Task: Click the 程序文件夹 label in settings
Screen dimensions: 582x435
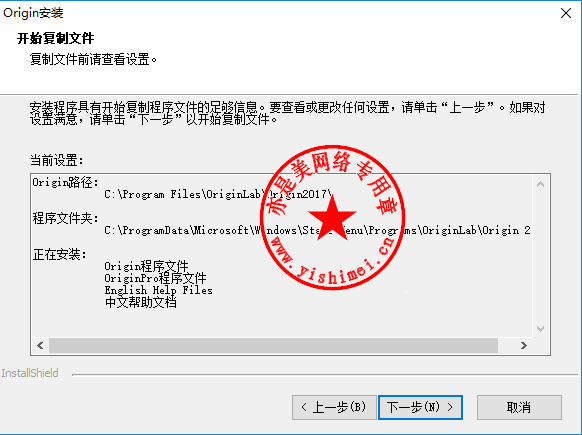Action: pos(65,218)
